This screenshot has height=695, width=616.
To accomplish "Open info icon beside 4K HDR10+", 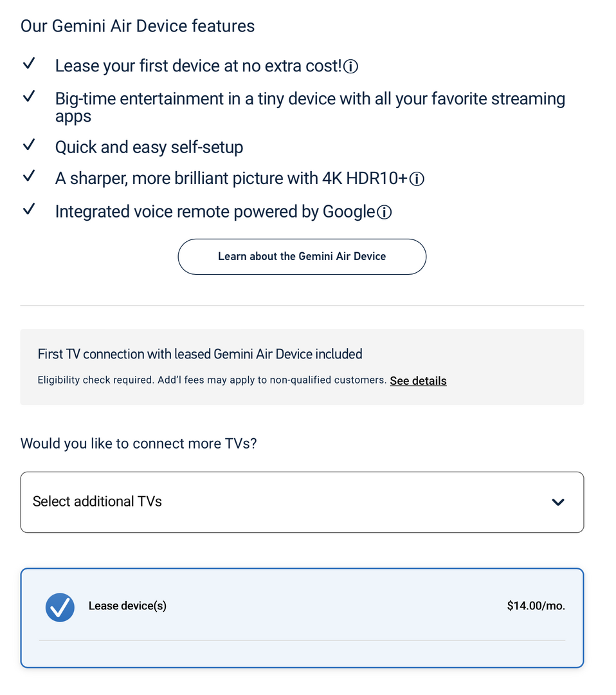I will (x=417, y=179).
